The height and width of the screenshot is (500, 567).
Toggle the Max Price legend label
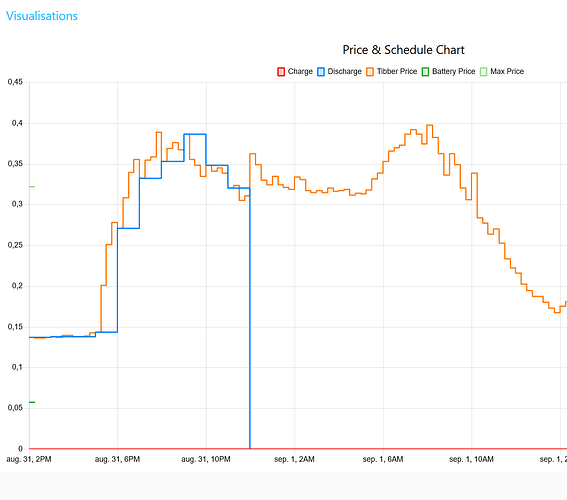click(x=507, y=72)
